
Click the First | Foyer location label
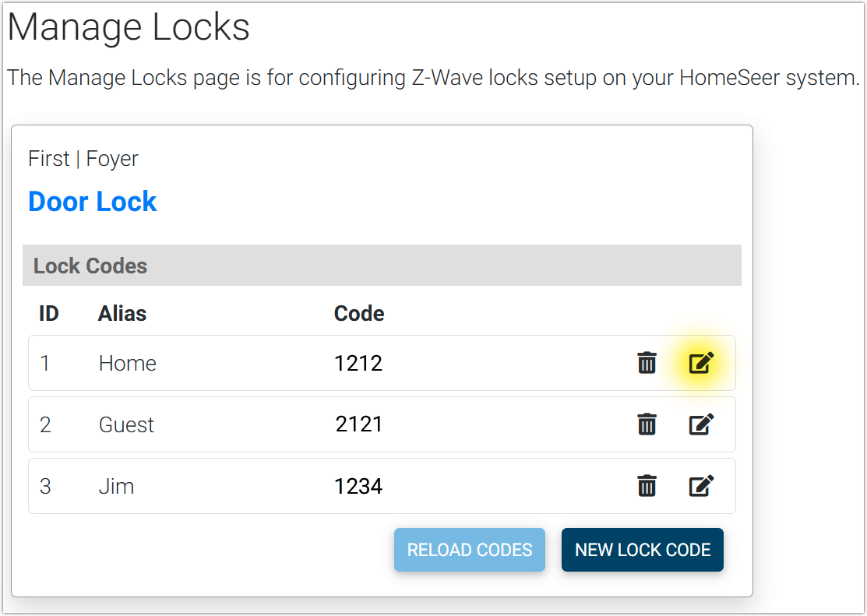point(83,159)
